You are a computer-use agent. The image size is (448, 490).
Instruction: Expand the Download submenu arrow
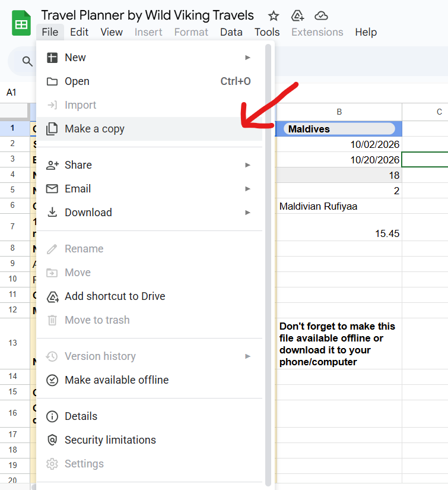click(x=247, y=213)
